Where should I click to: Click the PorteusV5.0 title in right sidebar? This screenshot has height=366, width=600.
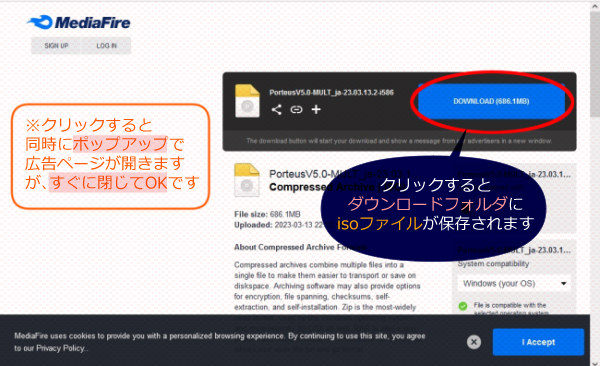[x=514, y=174]
